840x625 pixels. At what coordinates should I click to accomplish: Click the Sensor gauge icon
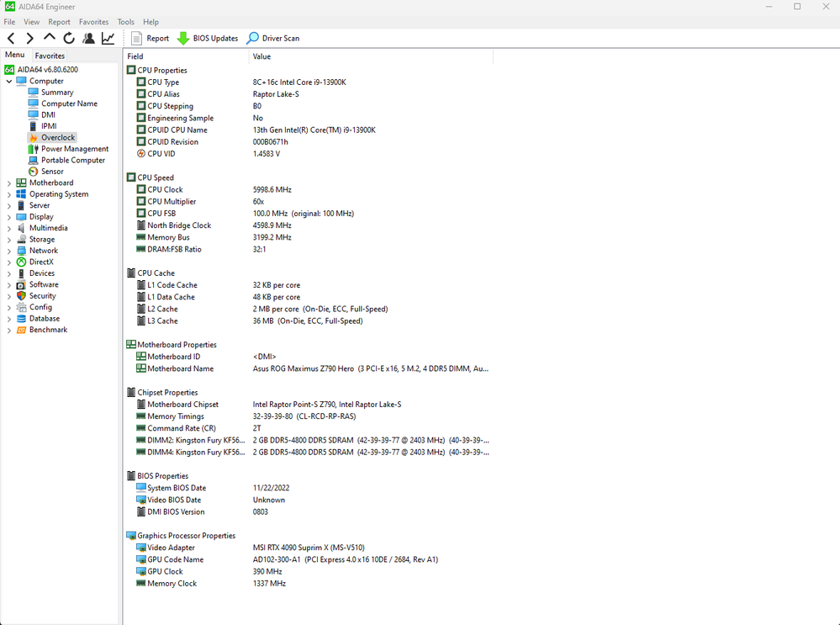pos(34,172)
